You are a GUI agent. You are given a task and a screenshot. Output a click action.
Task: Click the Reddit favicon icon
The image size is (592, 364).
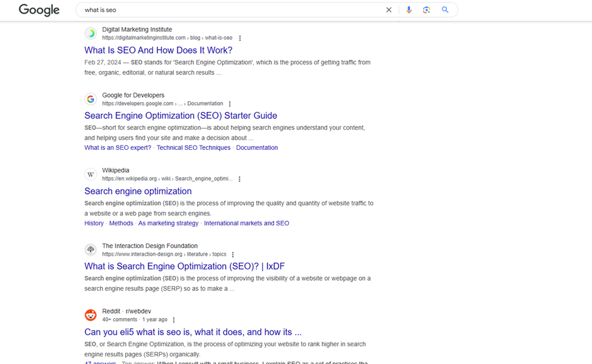point(91,316)
